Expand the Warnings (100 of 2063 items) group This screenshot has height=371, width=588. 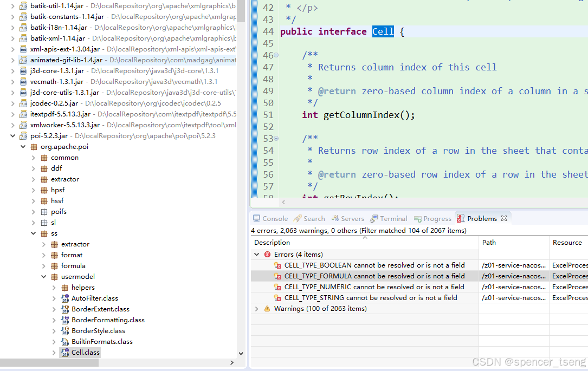[256, 308]
